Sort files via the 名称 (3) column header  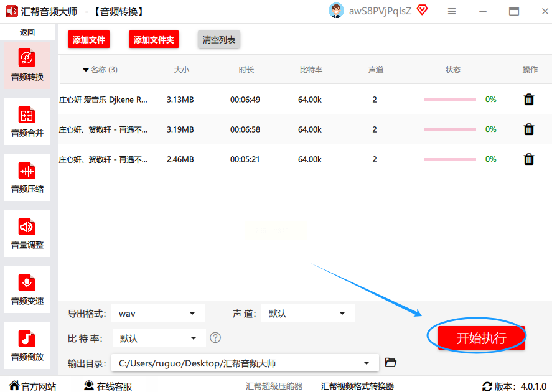tap(100, 70)
